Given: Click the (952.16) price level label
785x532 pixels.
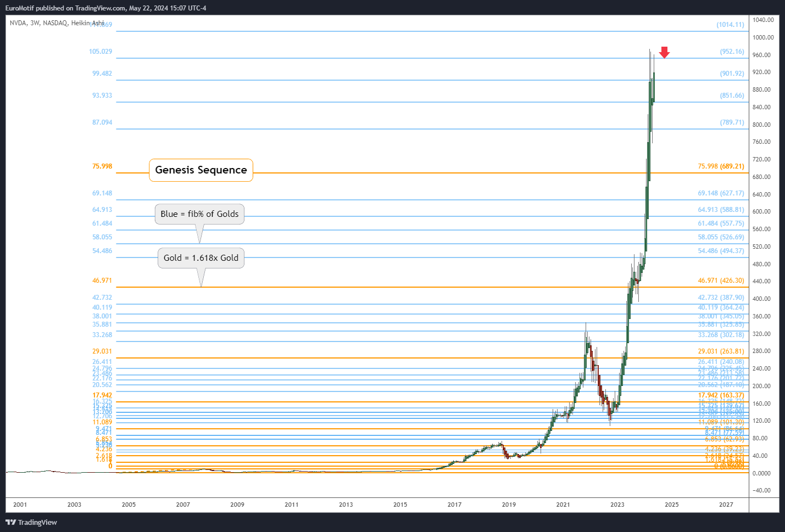Looking at the screenshot, I should point(732,52).
